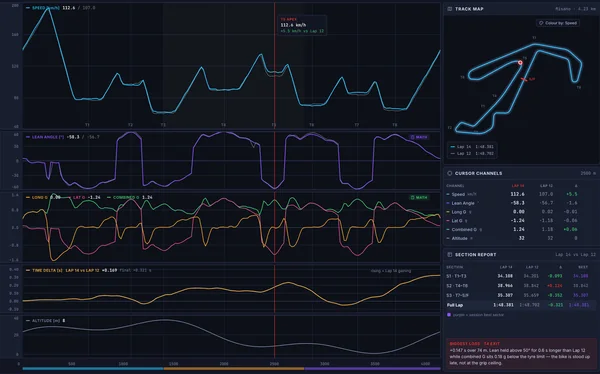The image size is (600, 374).
Task: Click the Lap 12 legend swatch in track map
Action: (x=453, y=154)
